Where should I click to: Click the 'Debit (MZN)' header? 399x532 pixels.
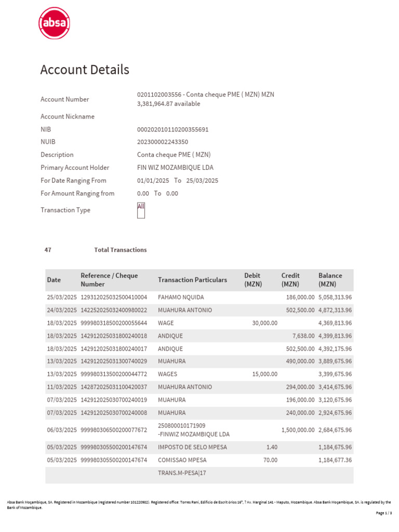(x=253, y=280)
